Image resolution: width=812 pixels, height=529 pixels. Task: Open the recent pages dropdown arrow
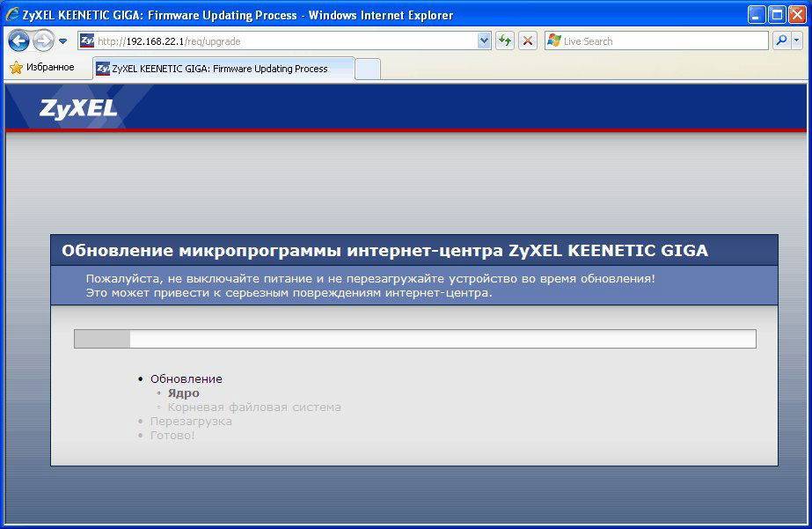click(x=62, y=41)
